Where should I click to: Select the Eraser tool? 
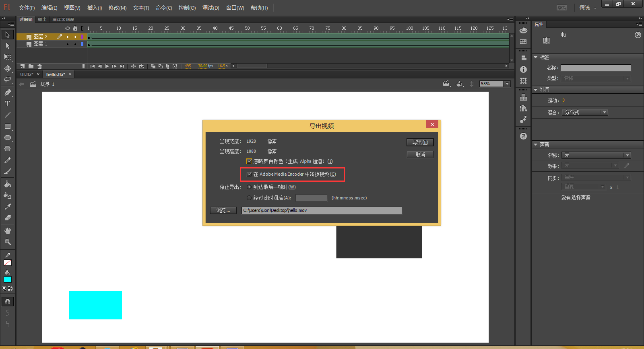pyautogui.click(x=8, y=218)
